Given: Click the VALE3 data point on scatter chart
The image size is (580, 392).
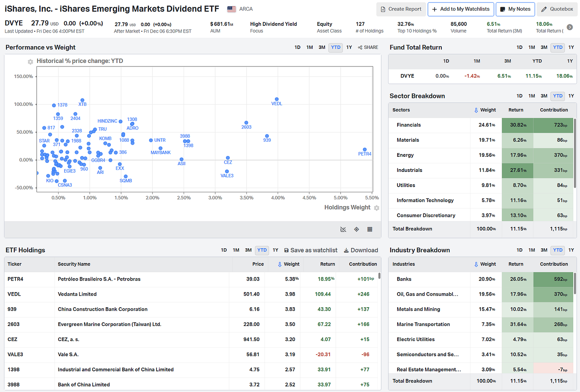Looking at the screenshot, I should [x=227, y=172].
